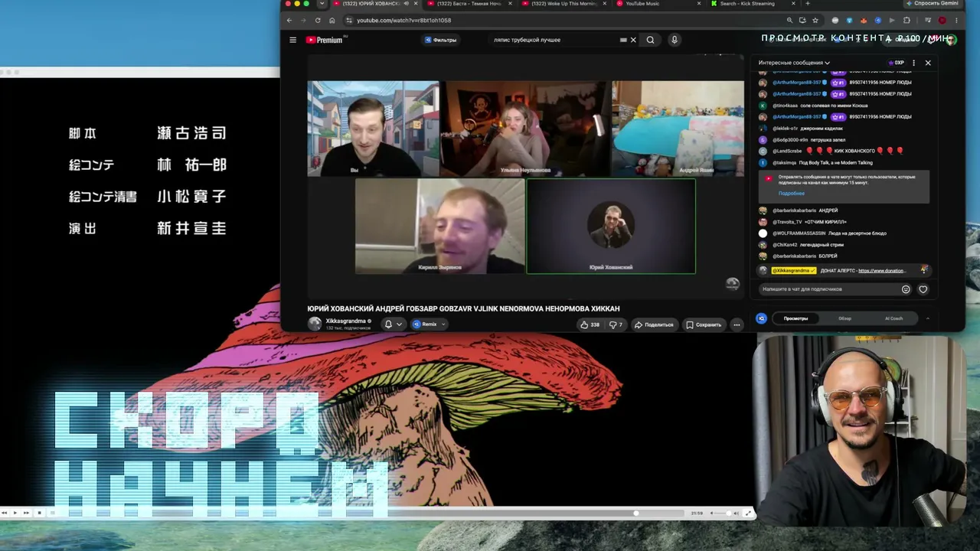Open the tab search dropdown arrow
This screenshot has height=551, width=980.
[322, 4]
